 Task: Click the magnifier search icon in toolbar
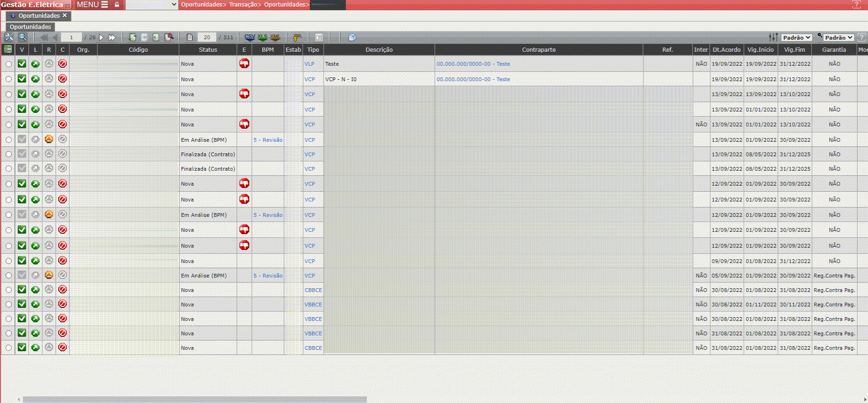tap(22, 37)
